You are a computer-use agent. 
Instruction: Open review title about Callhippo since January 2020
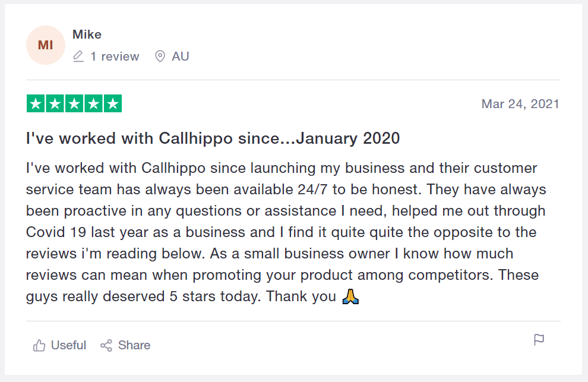click(213, 138)
